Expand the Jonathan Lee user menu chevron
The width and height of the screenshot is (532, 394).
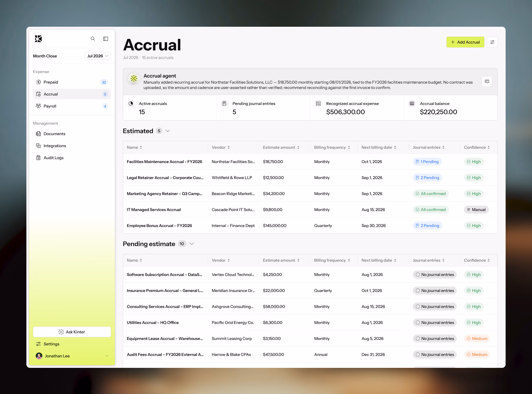click(107, 356)
